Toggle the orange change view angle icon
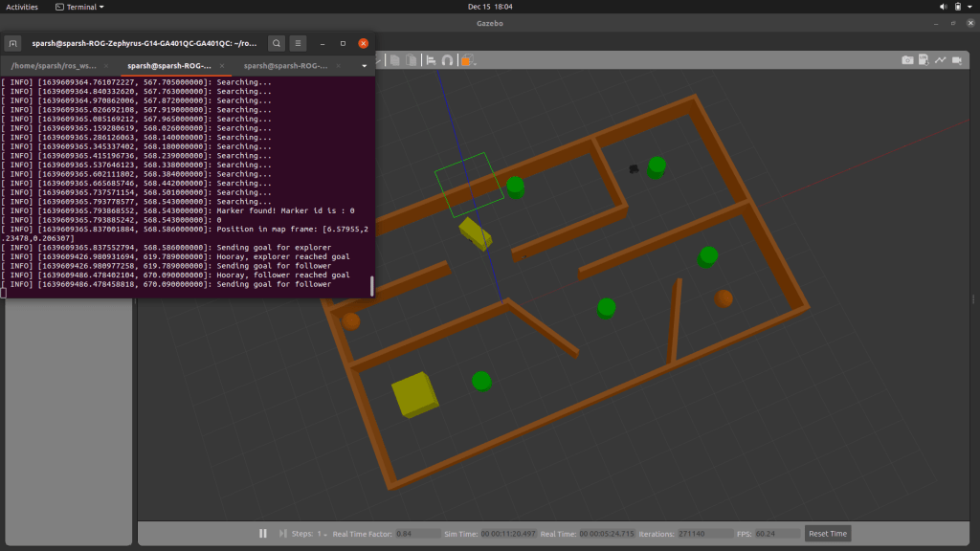 tap(467, 60)
